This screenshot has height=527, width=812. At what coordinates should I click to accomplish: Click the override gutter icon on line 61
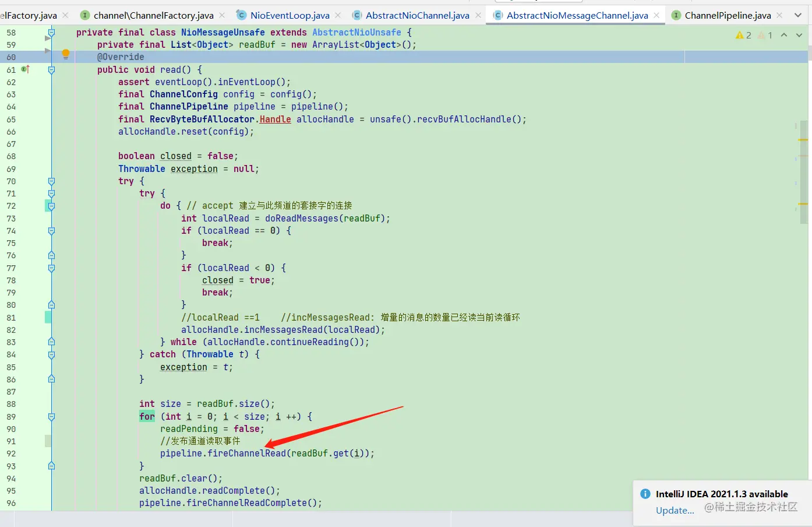point(25,69)
